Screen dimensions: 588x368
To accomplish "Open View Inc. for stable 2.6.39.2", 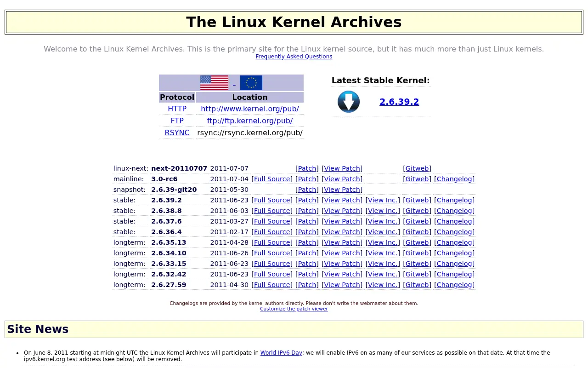I will (383, 200).
